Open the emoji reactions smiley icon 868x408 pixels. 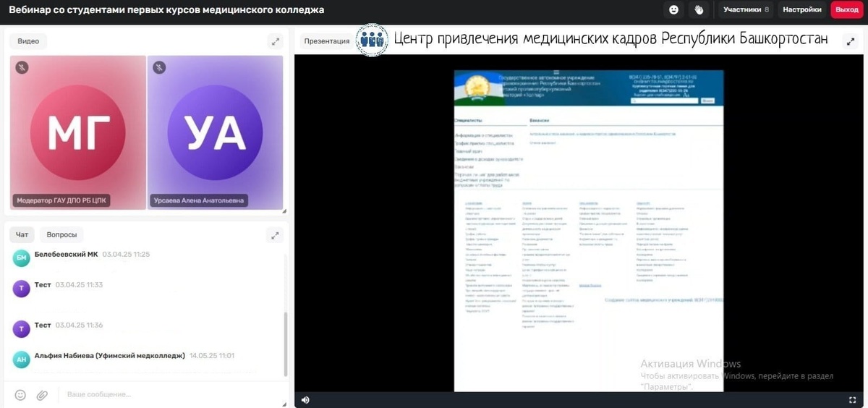[674, 10]
